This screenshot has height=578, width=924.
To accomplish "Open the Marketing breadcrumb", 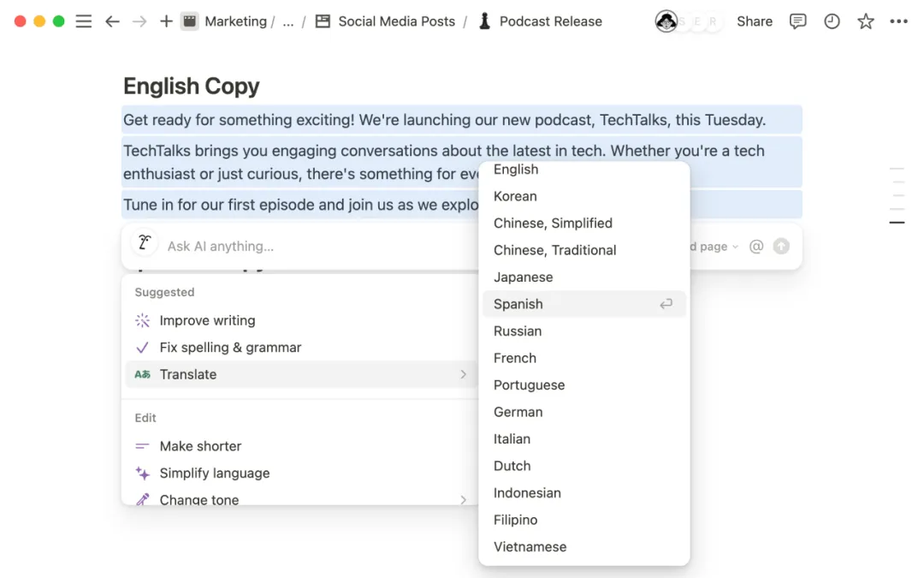I will pyautogui.click(x=236, y=21).
